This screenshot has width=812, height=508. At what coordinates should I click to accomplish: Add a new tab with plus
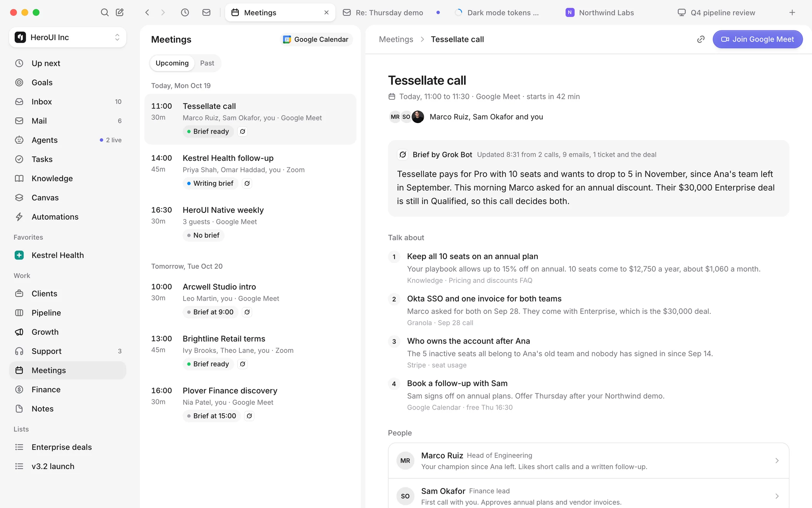tap(792, 12)
